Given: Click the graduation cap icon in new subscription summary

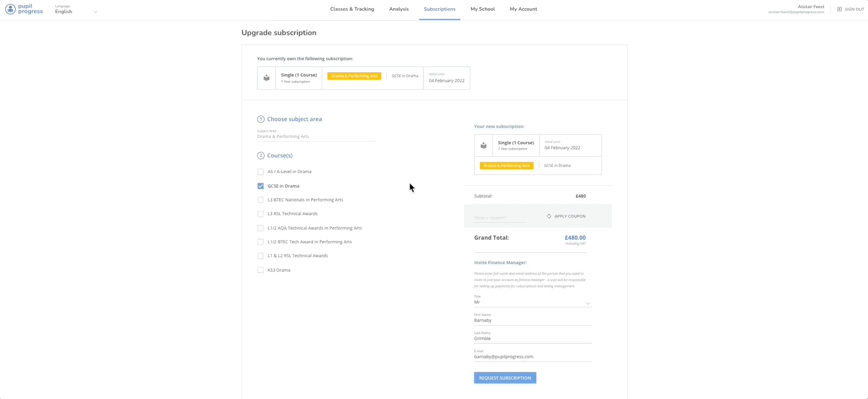Looking at the screenshot, I should click(483, 145).
